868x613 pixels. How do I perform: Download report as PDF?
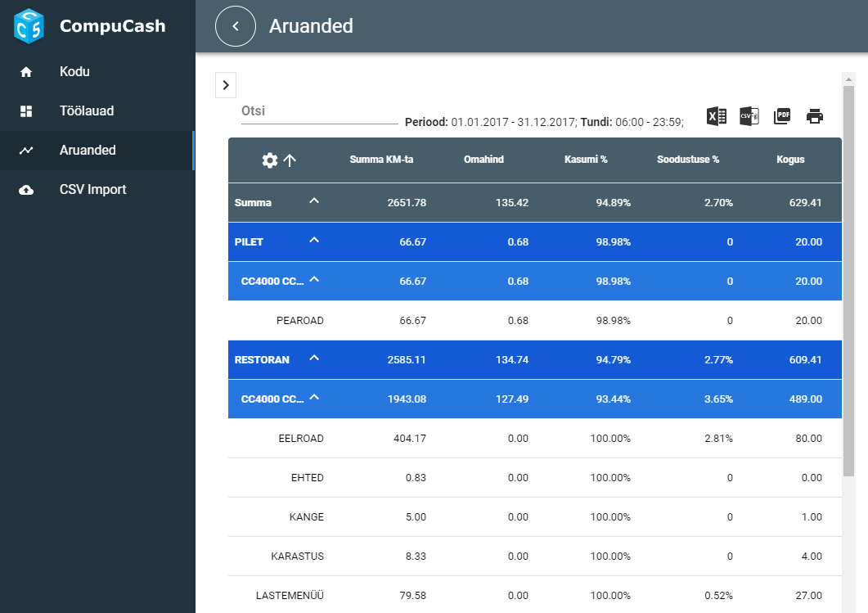pos(782,116)
